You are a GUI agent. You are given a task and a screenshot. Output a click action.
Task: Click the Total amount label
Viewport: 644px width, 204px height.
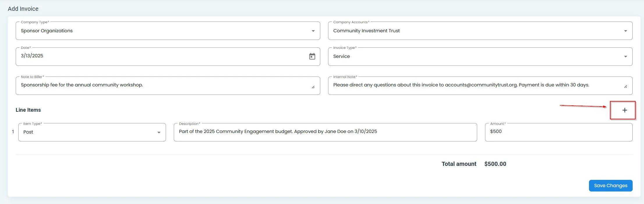click(x=459, y=164)
